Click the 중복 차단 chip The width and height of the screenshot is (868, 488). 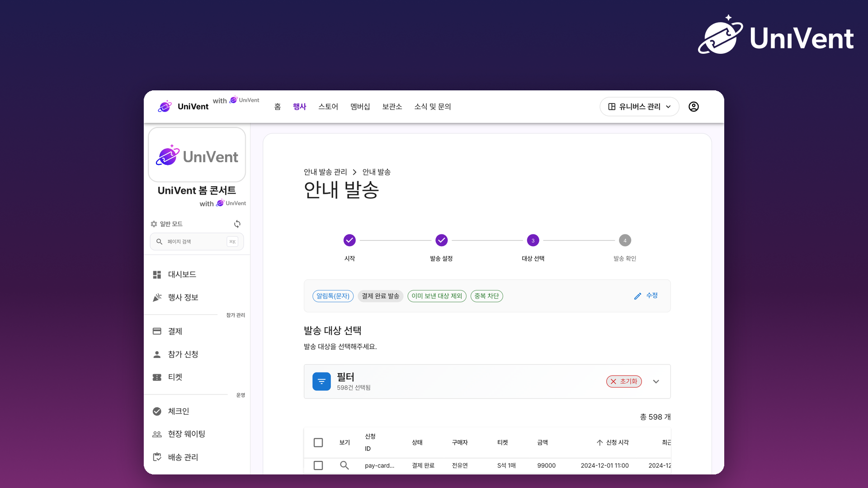click(486, 296)
